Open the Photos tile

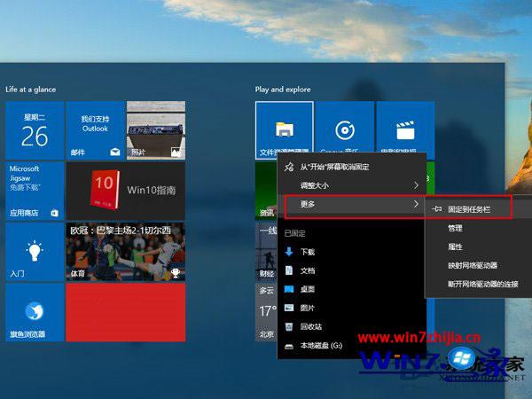click(x=156, y=130)
